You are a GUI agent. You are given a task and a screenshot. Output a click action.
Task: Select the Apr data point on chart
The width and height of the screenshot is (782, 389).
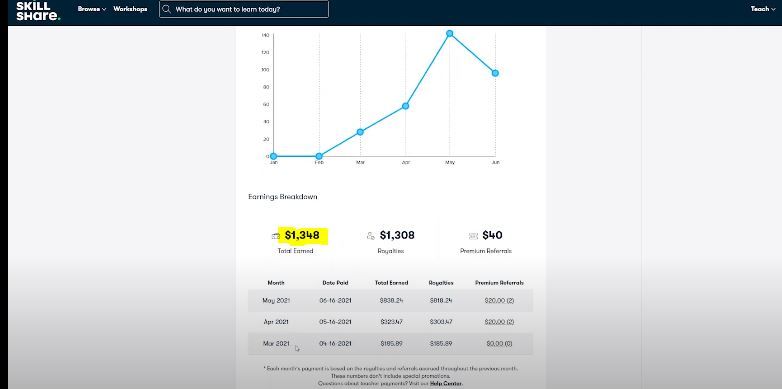pyautogui.click(x=405, y=106)
